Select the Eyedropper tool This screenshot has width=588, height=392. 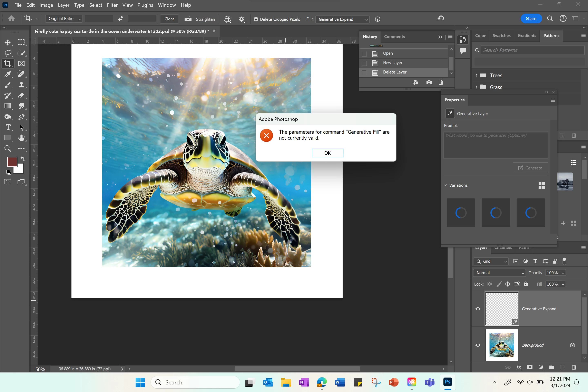pyautogui.click(x=8, y=74)
